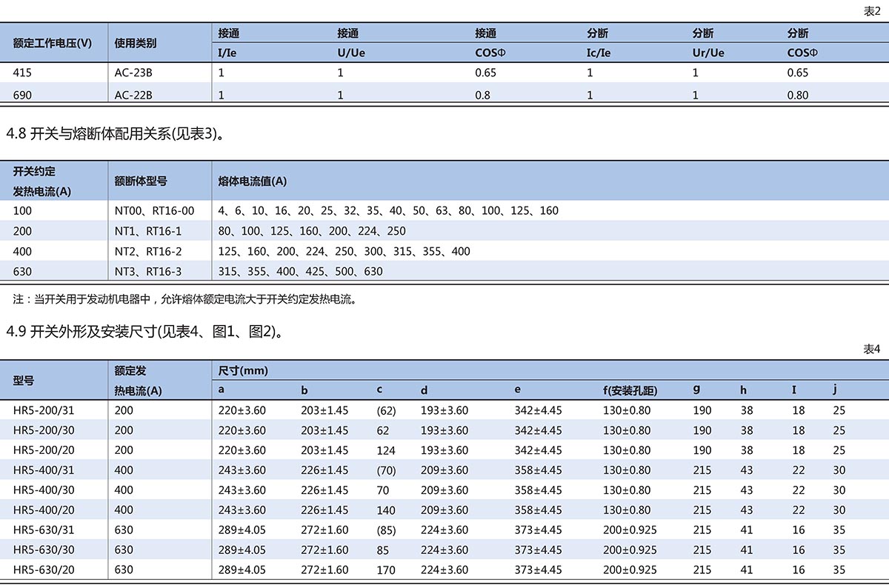Viewport: 889px width, 588px height.
Task: Click the 使用类别 column header
Action: tap(136, 43)
